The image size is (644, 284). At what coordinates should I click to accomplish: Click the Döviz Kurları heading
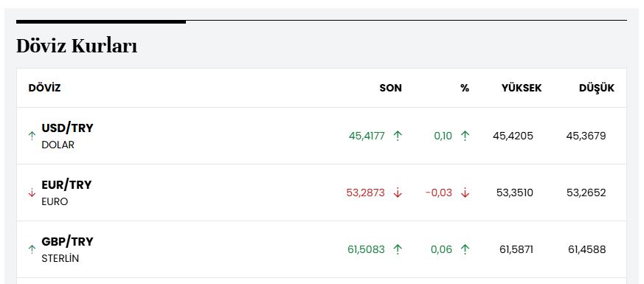coord(77,46)
